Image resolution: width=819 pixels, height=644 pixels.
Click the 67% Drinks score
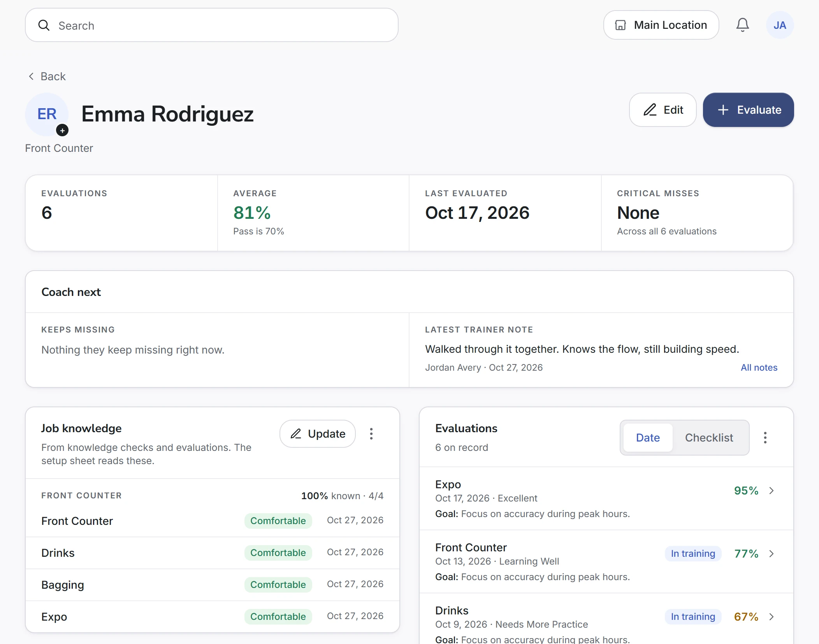tap(746, 617)
